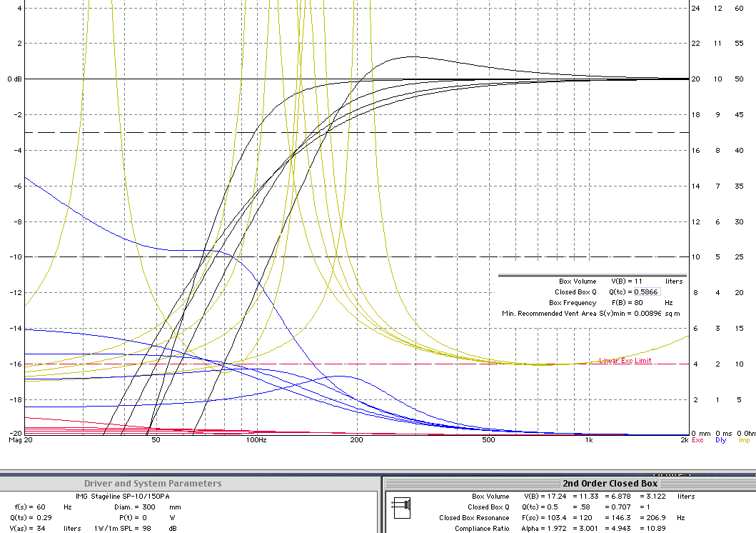Click the = 11.33 box volume cell

point(585,497)
